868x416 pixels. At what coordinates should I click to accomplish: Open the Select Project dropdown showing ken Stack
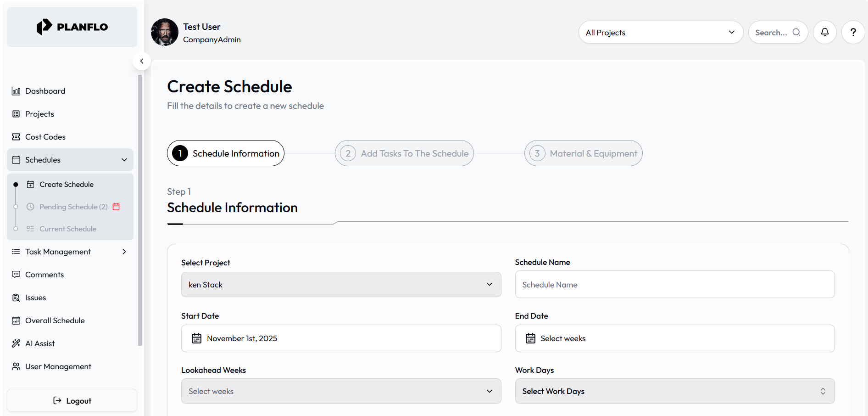[341, 284]
